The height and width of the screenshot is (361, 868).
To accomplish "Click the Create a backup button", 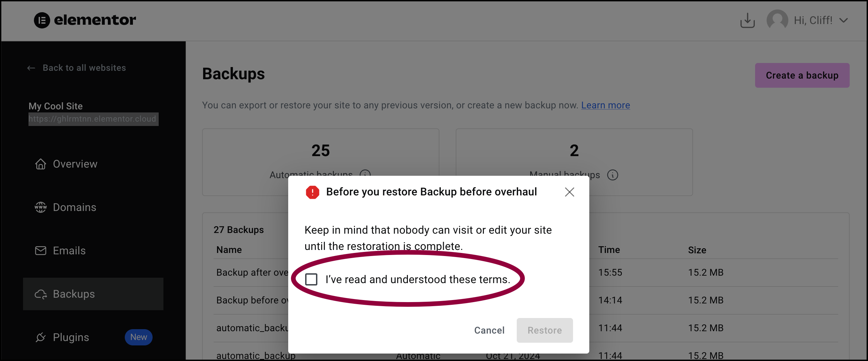I will 802,75.
